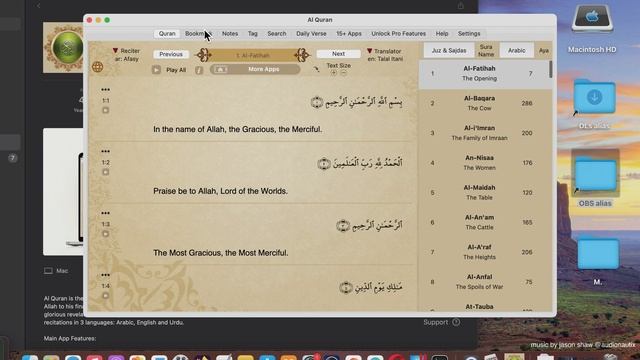Open the Search tab

click(x=277, y=33)
